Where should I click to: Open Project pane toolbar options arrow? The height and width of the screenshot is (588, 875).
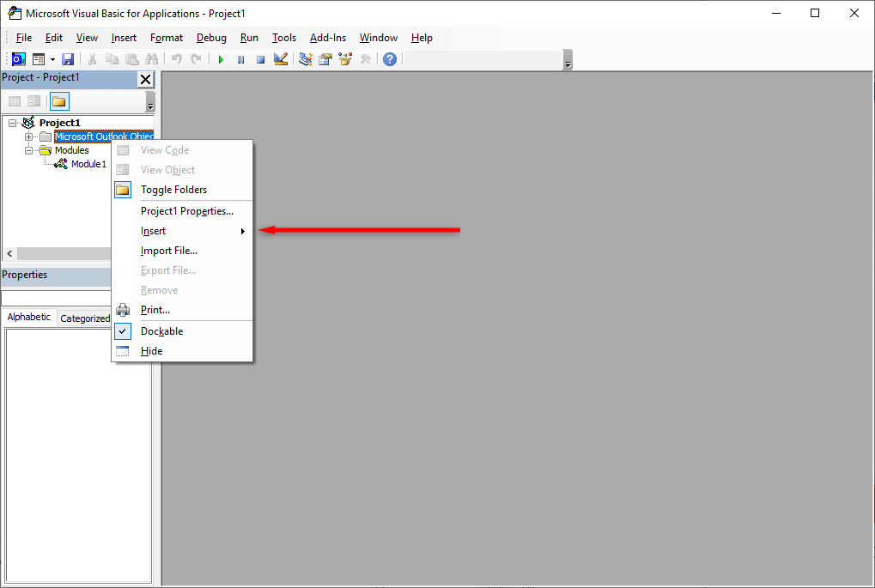point(150,103)
